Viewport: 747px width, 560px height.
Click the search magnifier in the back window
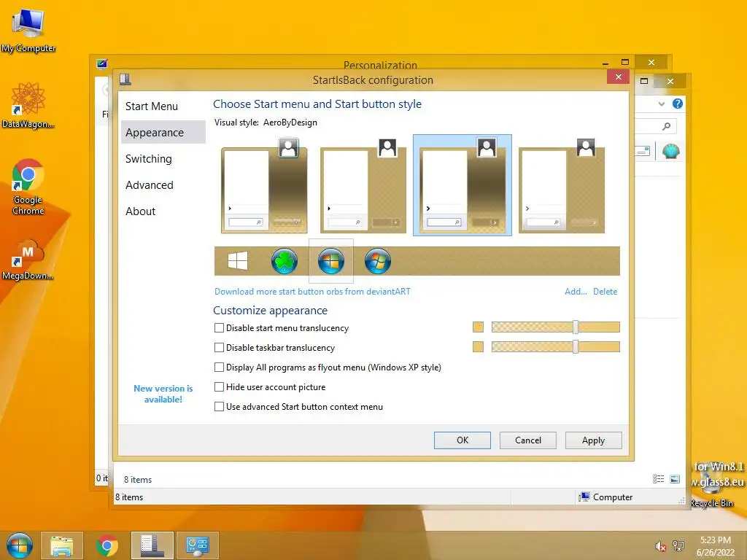pyautogui.click(x=667, y=126)
